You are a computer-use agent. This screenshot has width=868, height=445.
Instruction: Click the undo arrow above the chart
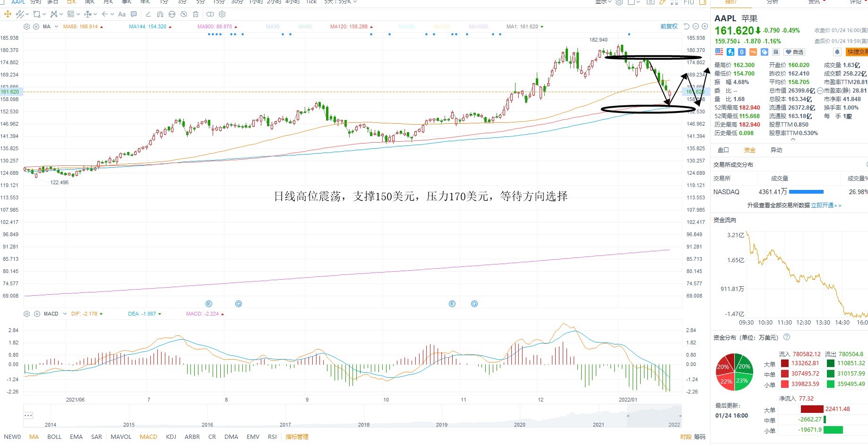(x=687, y=26)
